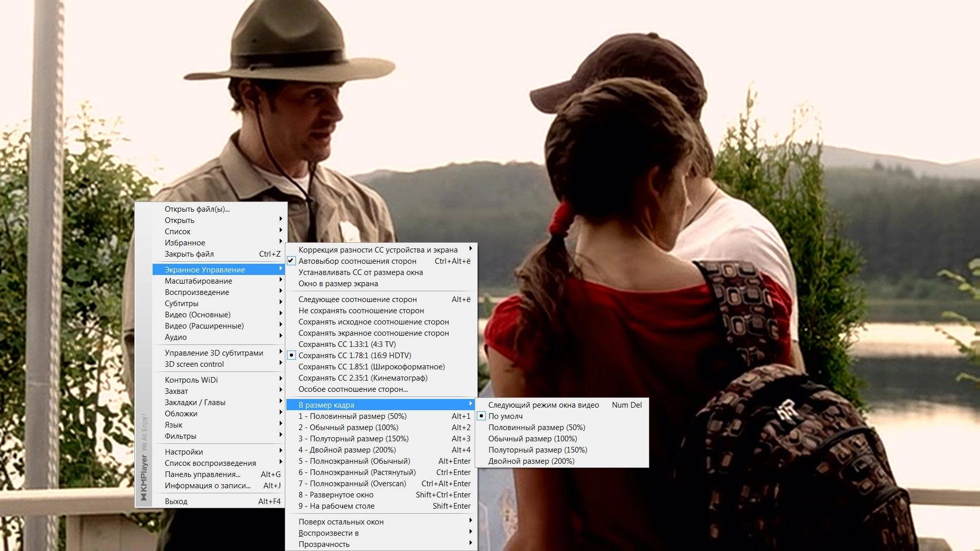Open 'Обложки' submenu
Viewport: 980px width, 551px height.
click(218, 413)
